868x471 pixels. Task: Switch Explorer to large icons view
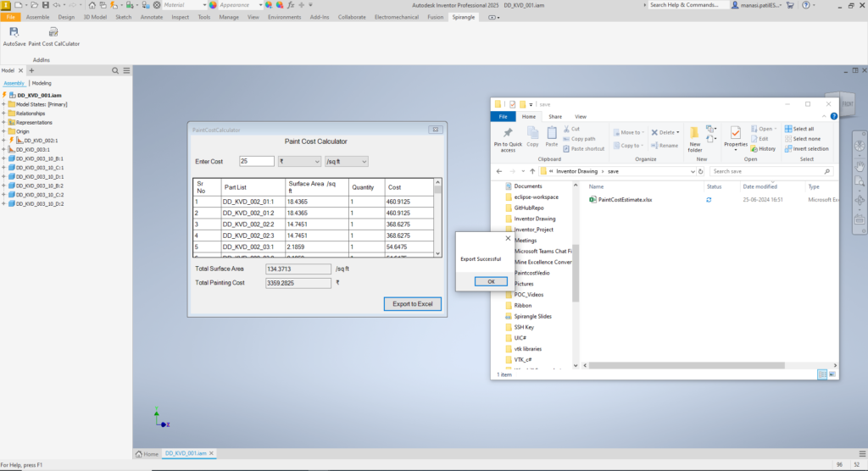[x=832, y=374]
